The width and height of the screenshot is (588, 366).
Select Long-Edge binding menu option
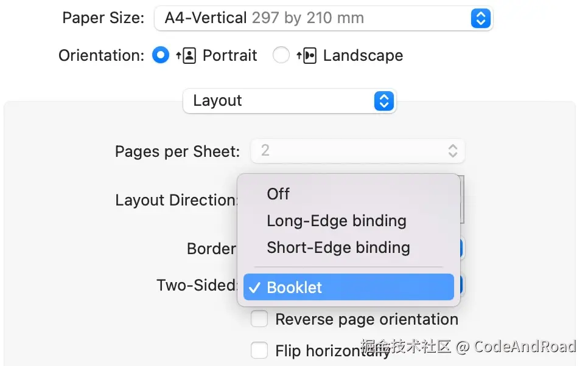pyautogui.click(x=336, y=221)
